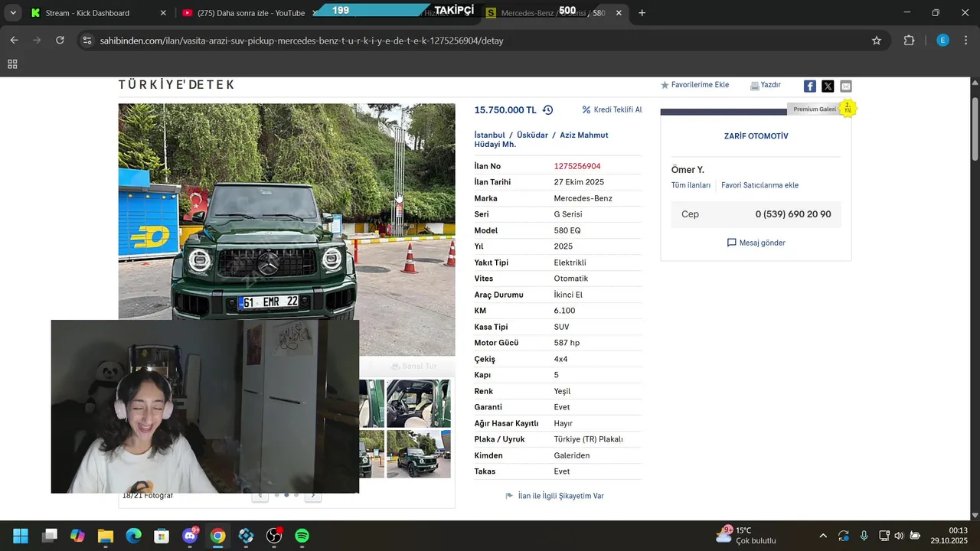The height and width of the screenshot is (551, 980).
Task: Go back to previous page
Action: click(14, 41)
